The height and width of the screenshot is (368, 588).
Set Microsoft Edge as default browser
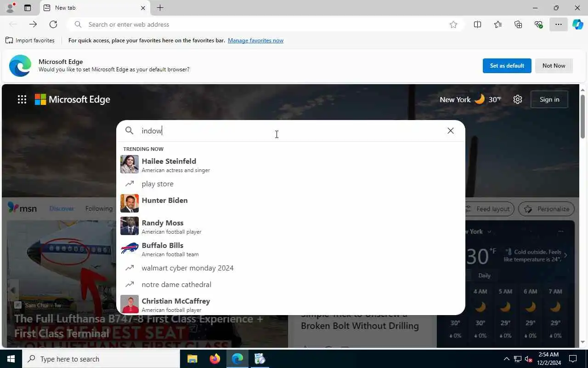pos(507,66)
